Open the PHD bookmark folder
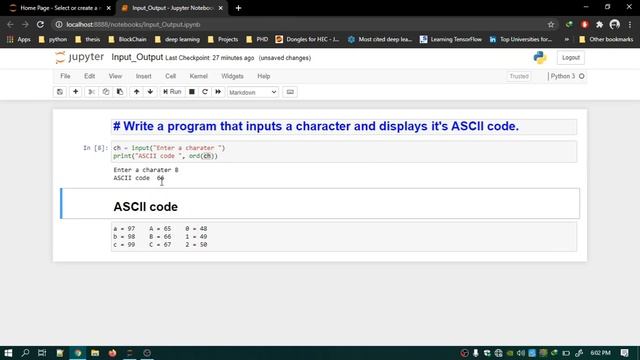640x360 pixels. click(x=257, y=40)
